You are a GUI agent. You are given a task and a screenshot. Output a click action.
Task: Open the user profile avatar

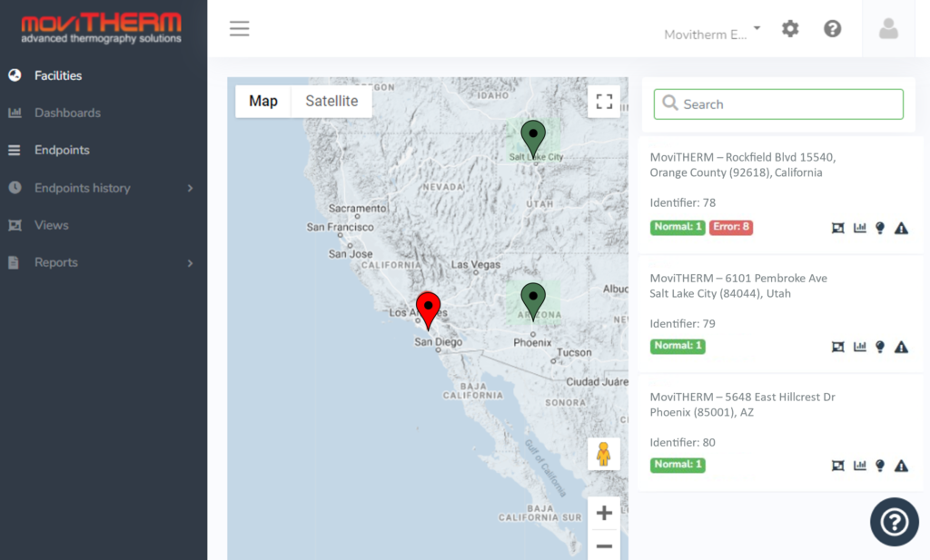click(888, 29)
